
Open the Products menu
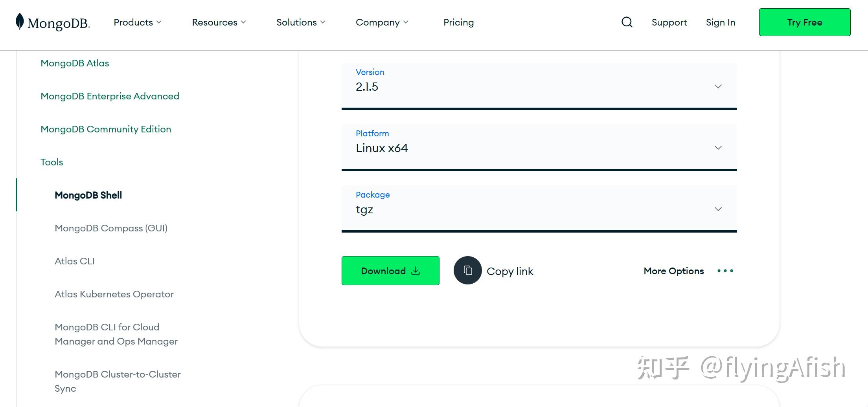(x=137, y=22)
